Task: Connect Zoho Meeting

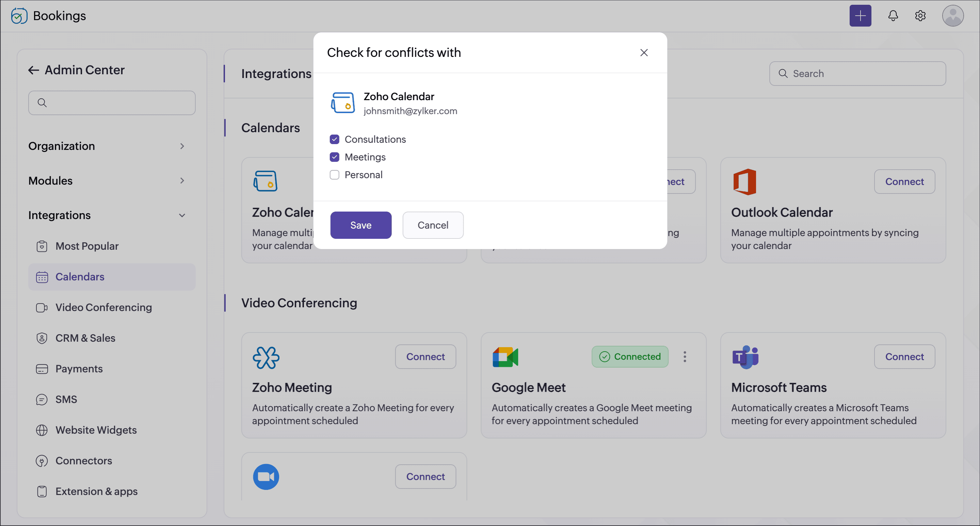Action: (x=425, y=357)
